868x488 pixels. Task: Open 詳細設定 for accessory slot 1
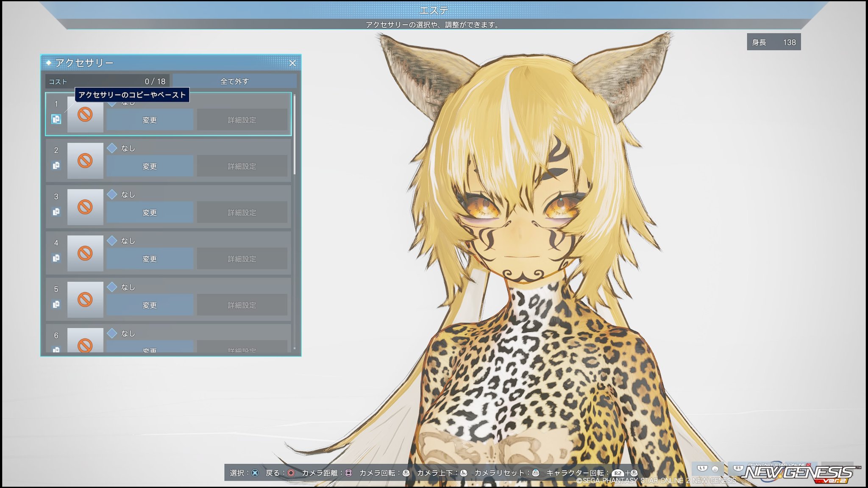tap(242, 120)
